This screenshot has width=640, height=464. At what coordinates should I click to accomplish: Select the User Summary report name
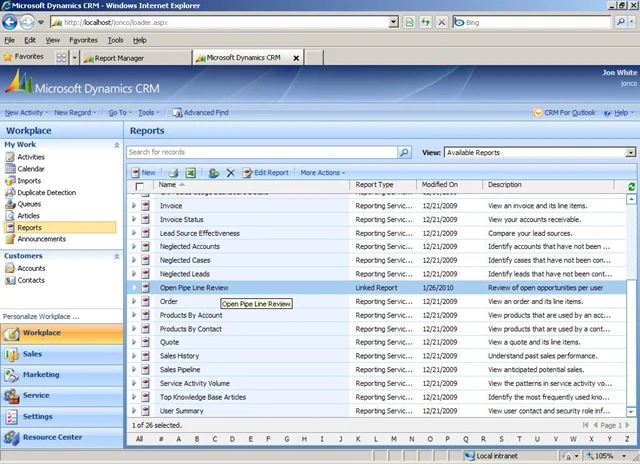pyautogui.click(x=181, y=411)
